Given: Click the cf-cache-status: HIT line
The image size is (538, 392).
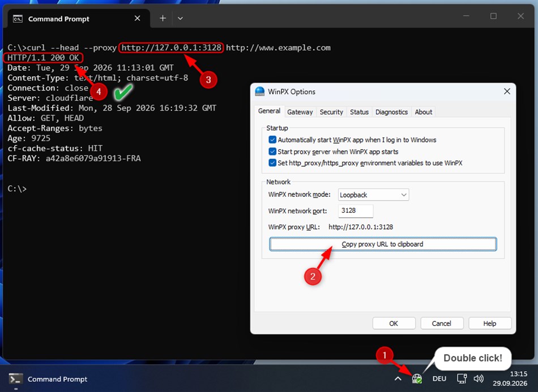Looking at the screenshot, I should click(55, 148).
